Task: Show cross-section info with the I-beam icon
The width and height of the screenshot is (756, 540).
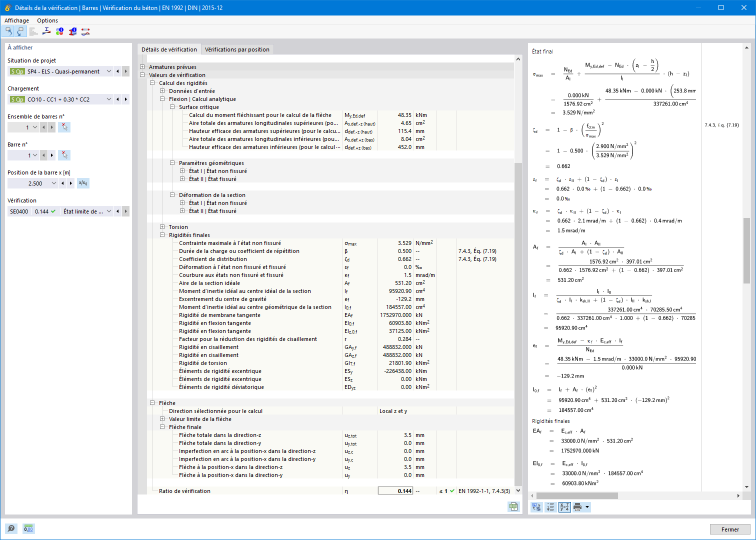Action: [x=72, y=31]
